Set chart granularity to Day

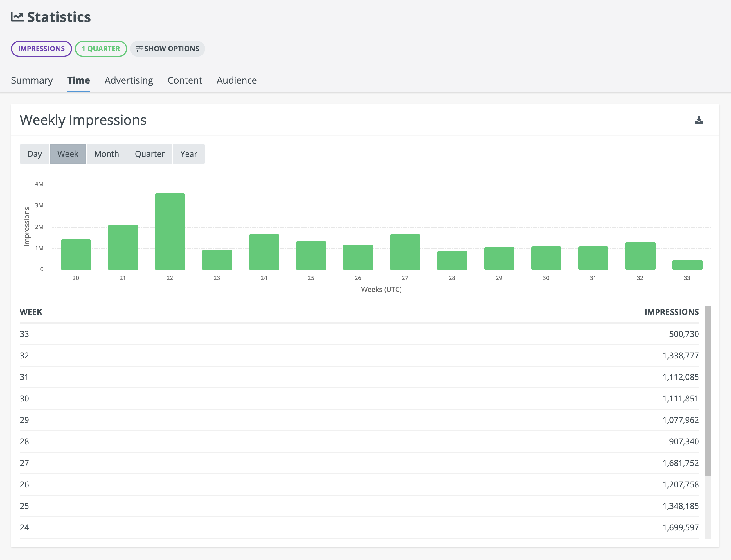pyautogui.click(x=35, y=154)
